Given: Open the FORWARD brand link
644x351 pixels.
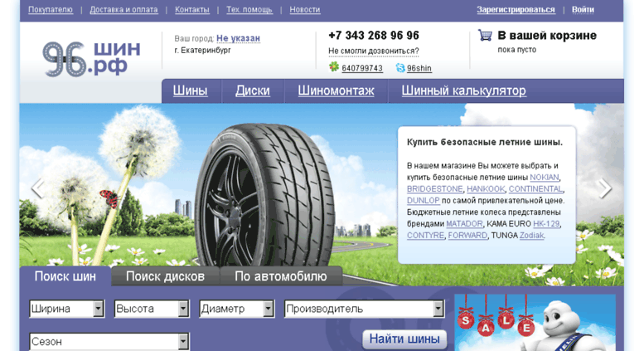Looking at the screenshot, I should [467, 235].
